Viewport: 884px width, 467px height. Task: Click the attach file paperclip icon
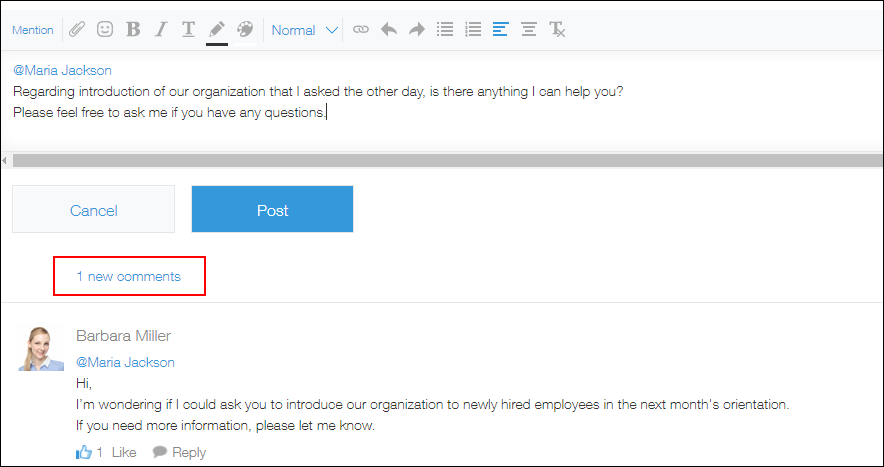[76, 30]
